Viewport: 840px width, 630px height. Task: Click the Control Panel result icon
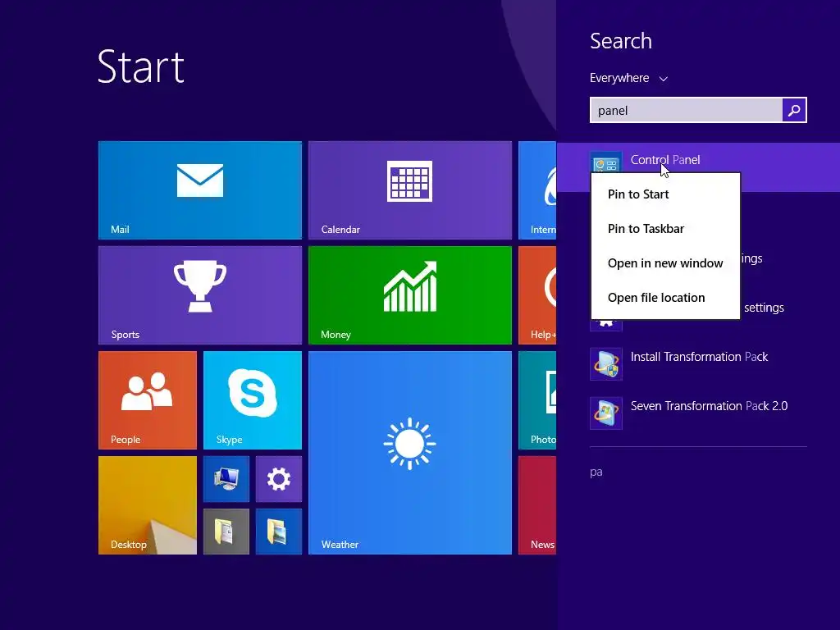pos(606,162)
